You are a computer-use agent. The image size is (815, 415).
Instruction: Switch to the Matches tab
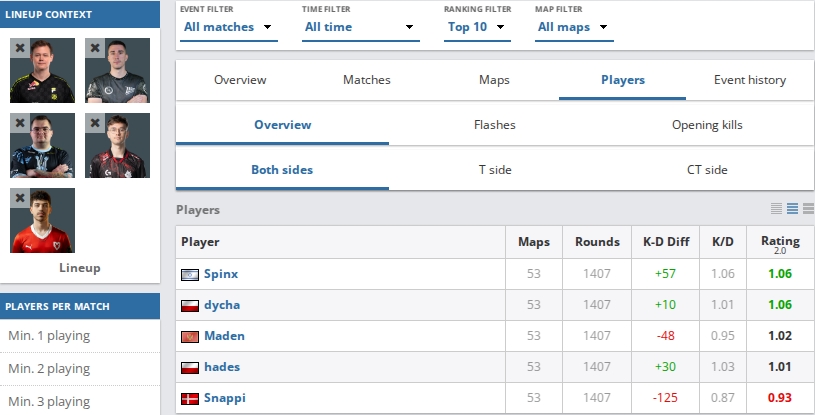coord(366,80)
